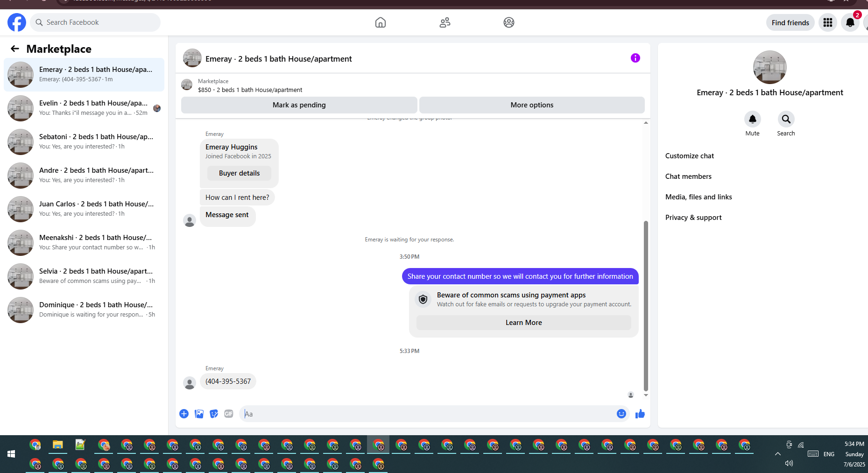The image size is (868, 473).
Task: Open the taskbar clock and date
Action: (854, 454)
